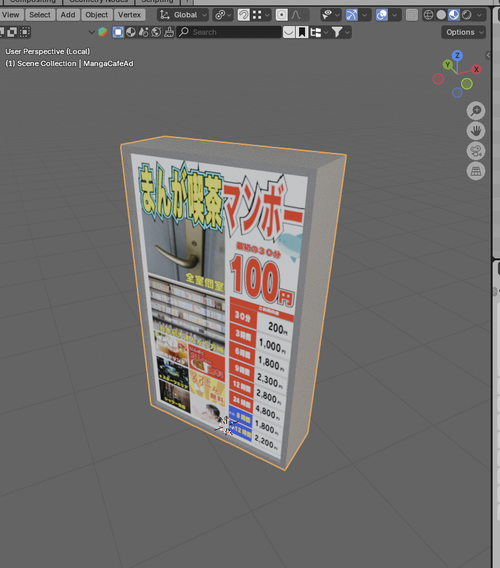Open the Global transform orientation dropdown
Image resolution: width=500 pixels, height=568 pixels.
click(183, 15)
